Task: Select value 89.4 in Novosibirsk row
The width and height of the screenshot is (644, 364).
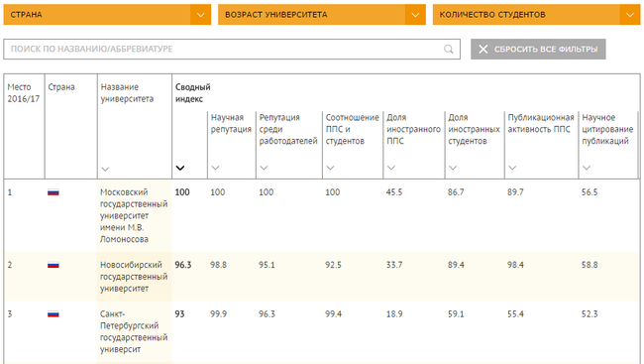Action: tap(456, 265)
